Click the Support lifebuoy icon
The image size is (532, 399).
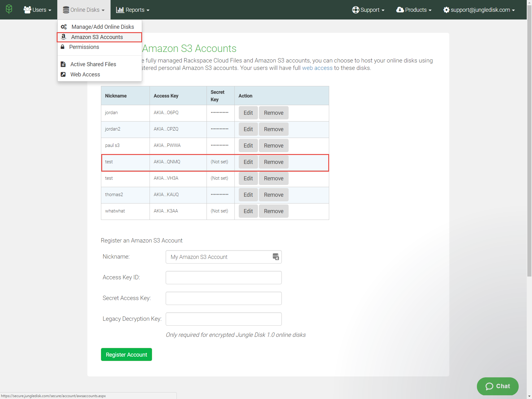point(355,10)
